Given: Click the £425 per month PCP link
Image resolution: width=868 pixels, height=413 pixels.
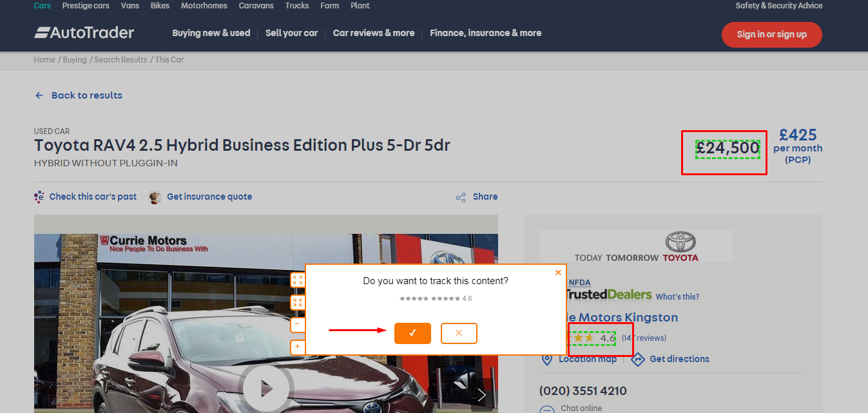Looking at the screenshot, I should point(798,146).
